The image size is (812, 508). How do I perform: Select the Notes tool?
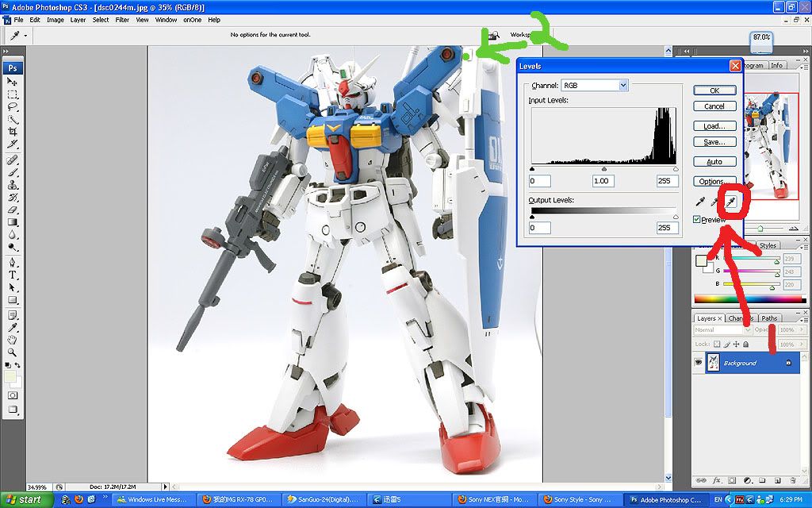pos(12,315)
